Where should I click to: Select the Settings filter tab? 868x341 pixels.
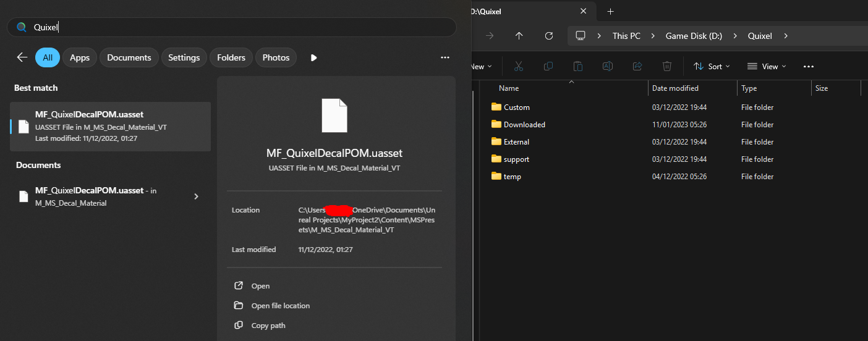tap(184, 57)
